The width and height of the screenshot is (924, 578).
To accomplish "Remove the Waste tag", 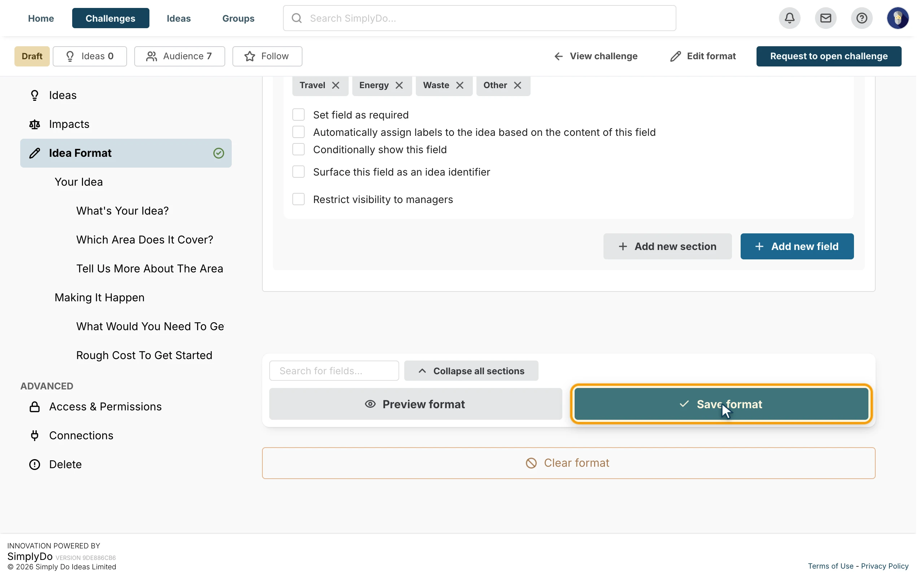I will [x=460, y=85].
